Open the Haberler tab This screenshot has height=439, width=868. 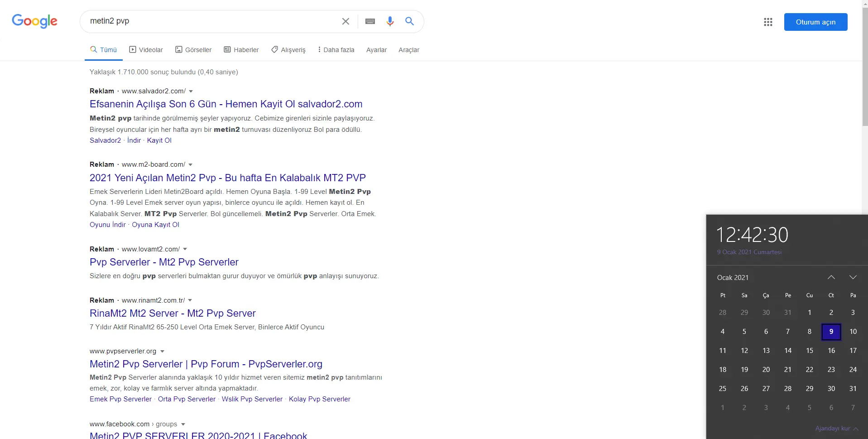click(241, 50)
